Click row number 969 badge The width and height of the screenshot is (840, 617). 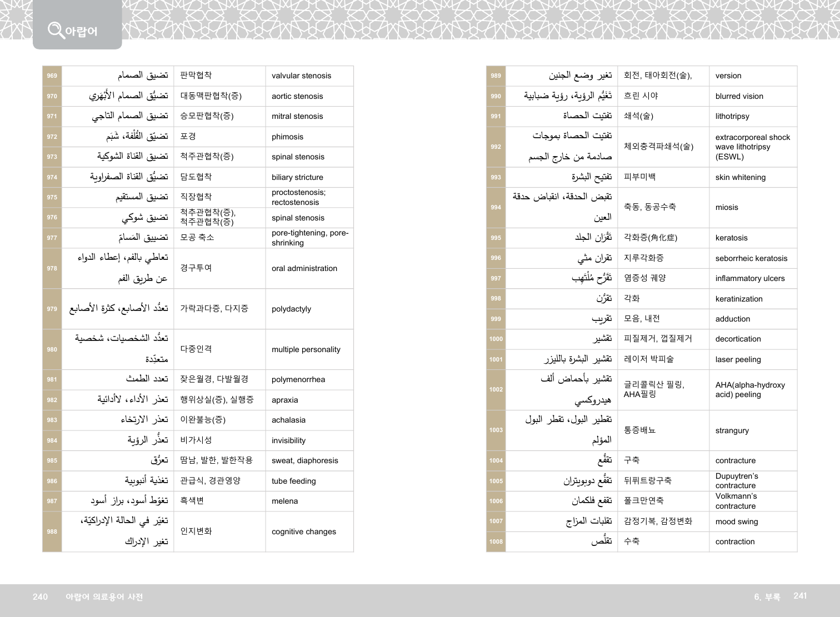point(52,76)
